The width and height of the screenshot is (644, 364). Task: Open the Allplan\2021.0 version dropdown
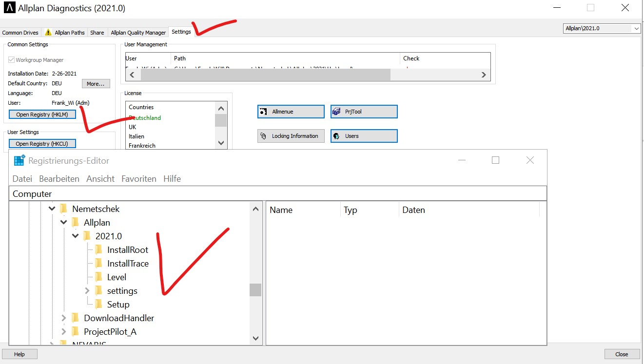click(602, 29)
